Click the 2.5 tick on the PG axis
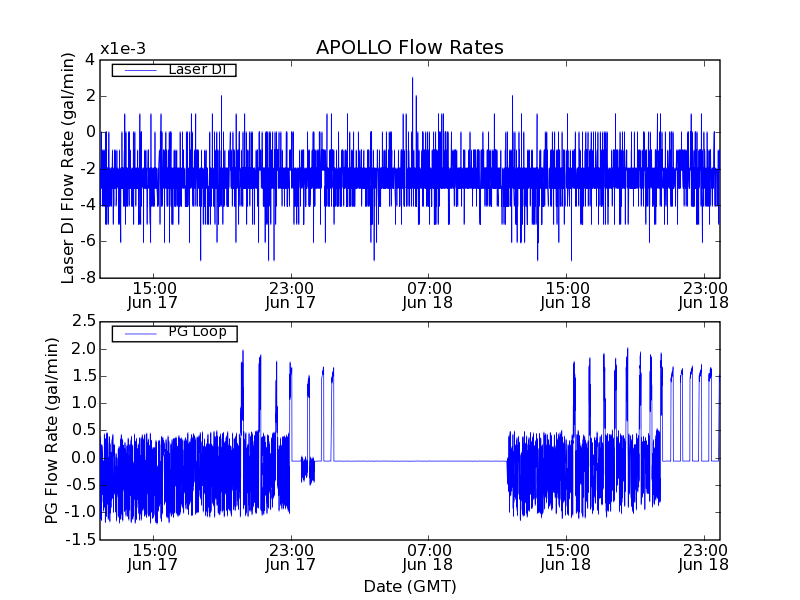The height and width of the screenshot is (600, 800). coord(84,321)
